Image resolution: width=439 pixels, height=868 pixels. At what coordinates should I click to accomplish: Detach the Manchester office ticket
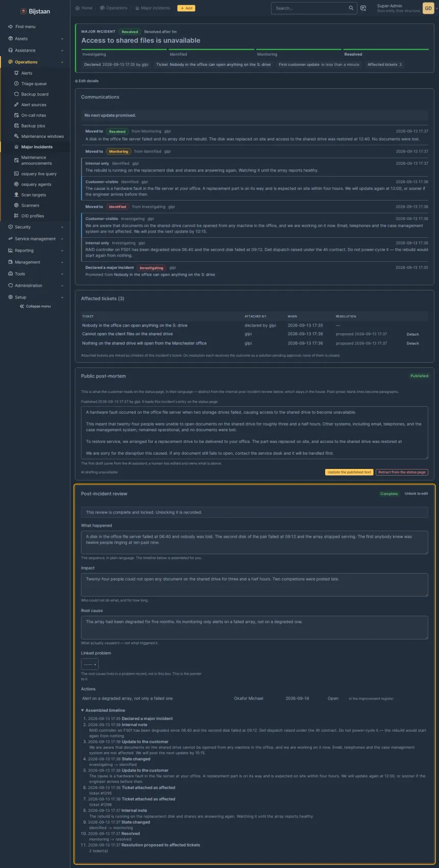(x=412, y=343)
